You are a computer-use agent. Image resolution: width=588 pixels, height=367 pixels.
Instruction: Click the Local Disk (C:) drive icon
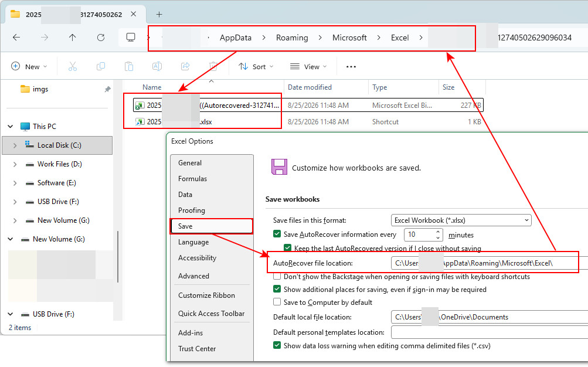29,145
